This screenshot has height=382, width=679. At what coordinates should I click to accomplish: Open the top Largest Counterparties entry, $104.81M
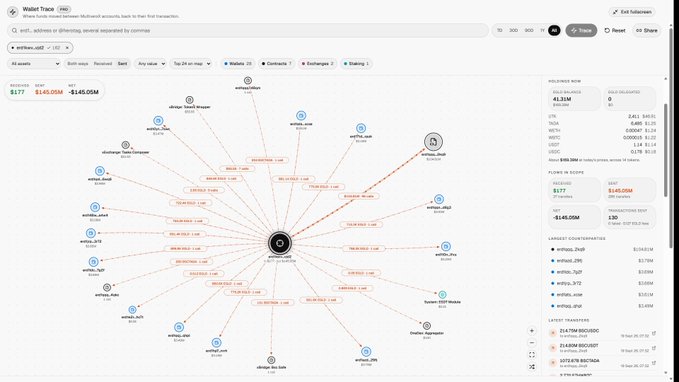click(x=601, y=249)
